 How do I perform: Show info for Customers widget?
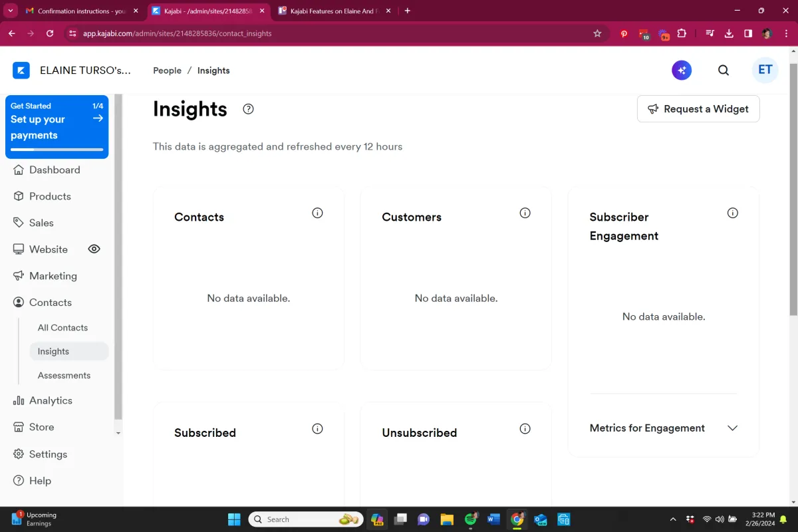[525, 213]
